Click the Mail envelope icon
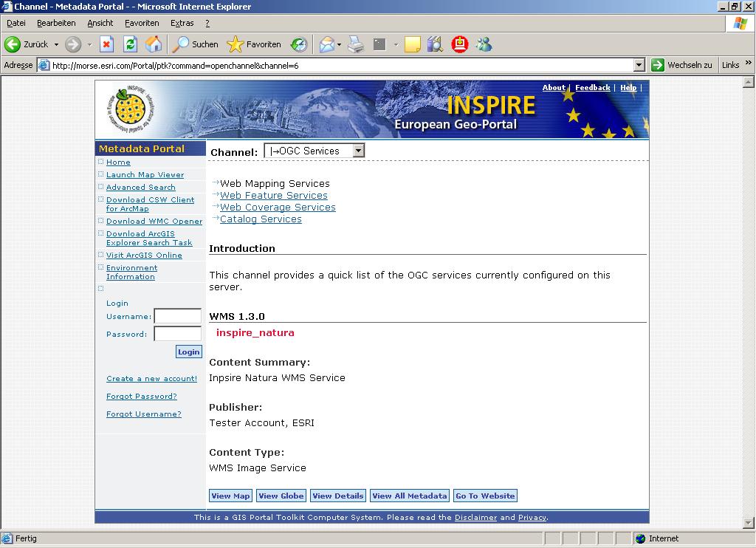This screenshot has height=548, width=756. pyautogui.click(x=326, y=44)
